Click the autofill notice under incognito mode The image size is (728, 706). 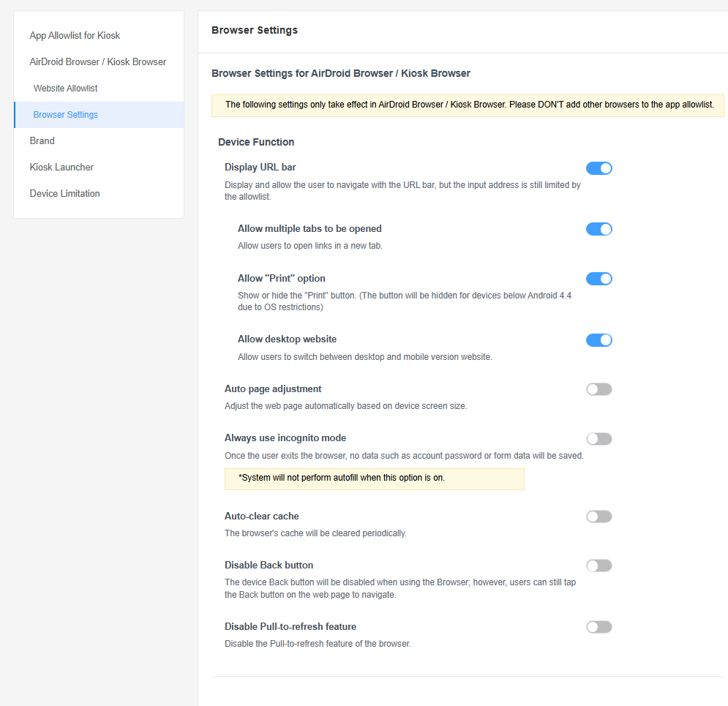click(374, 478)
